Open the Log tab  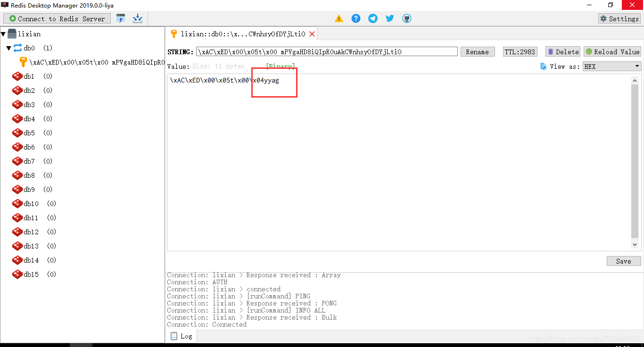(x=181, y=336)
